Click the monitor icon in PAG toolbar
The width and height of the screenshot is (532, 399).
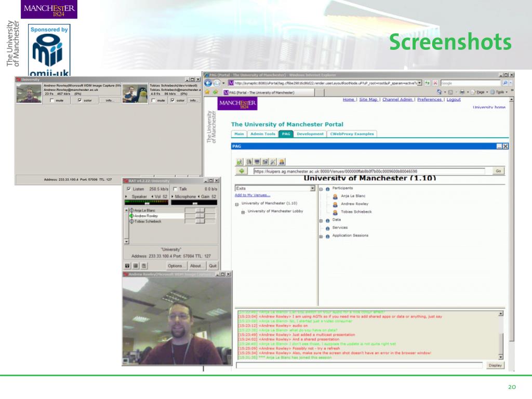(x=257, y=162)
